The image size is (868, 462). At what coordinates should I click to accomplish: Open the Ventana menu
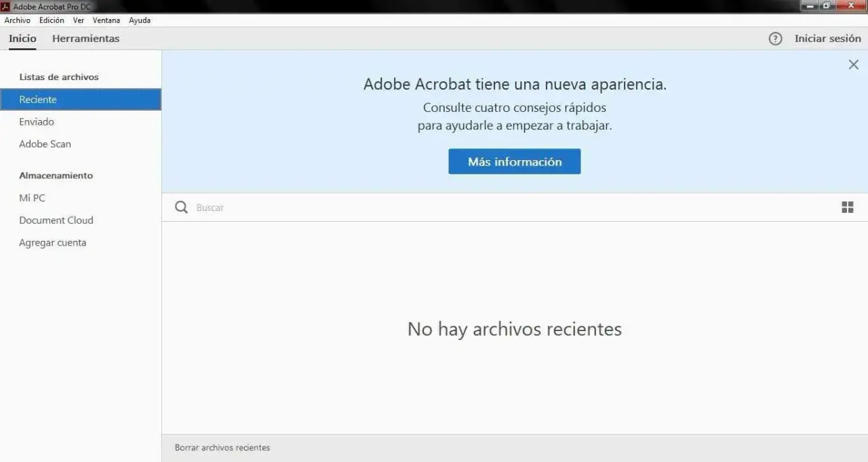pos(106,20)
